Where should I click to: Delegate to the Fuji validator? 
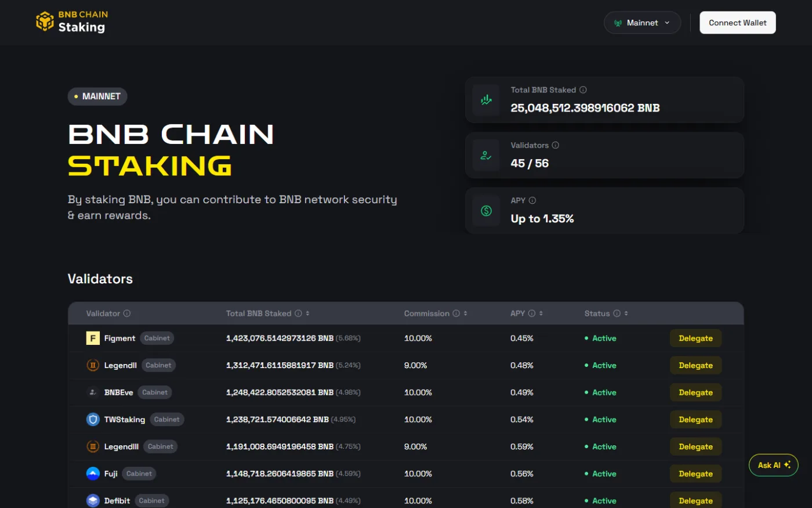click(x=695, y=474)
